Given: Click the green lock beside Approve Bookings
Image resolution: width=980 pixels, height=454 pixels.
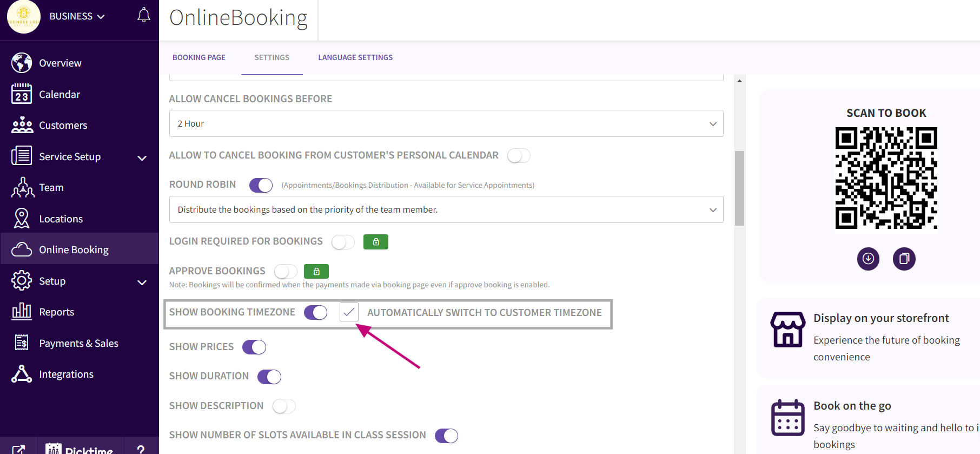Looking at the screenshot, I should 316,271.
